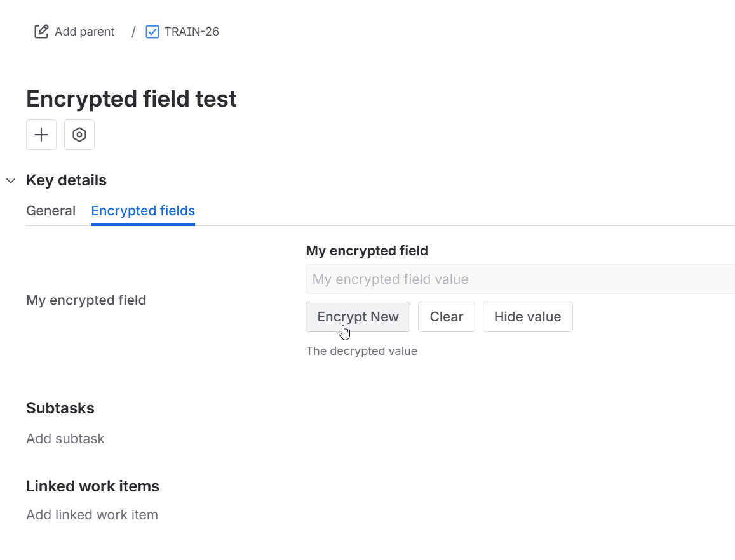Image resolution: width=735 pixels, height=560 pixels.
Task: Select the Encrypted field test title text
Action: point(131,98)
